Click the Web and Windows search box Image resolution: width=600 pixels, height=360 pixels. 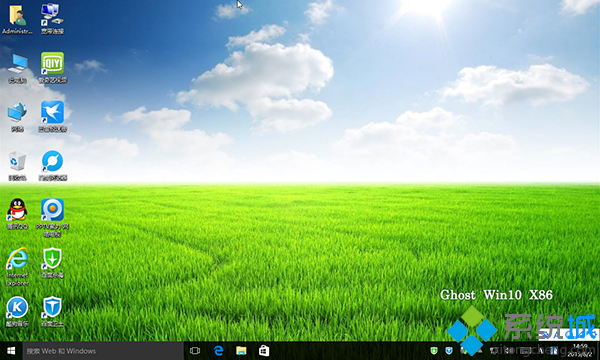pyautogui.click(x=103, y=351)
